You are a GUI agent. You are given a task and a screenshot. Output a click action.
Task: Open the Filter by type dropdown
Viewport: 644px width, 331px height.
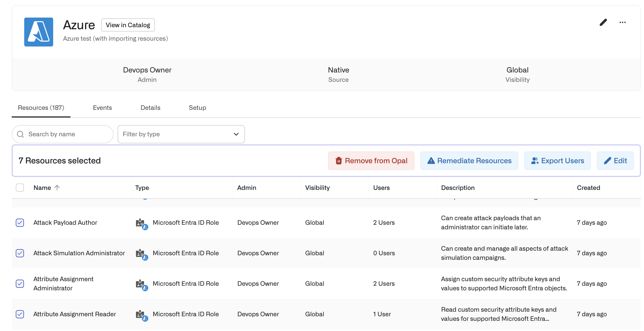(x=181, y=134)
